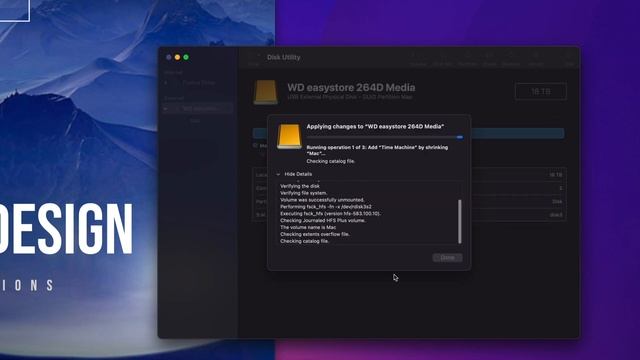Click 'WD easystore 264D Media' main heading
This screenshot has height=360, width=640.
point(351,87)
